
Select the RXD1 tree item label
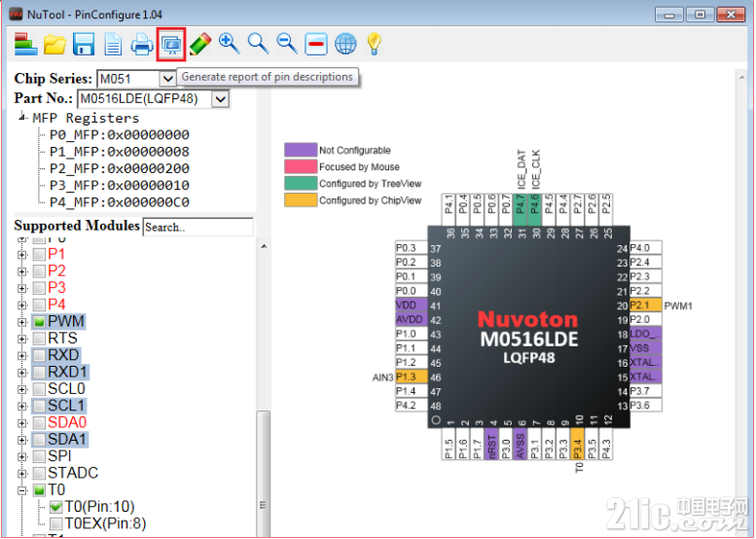67,373
